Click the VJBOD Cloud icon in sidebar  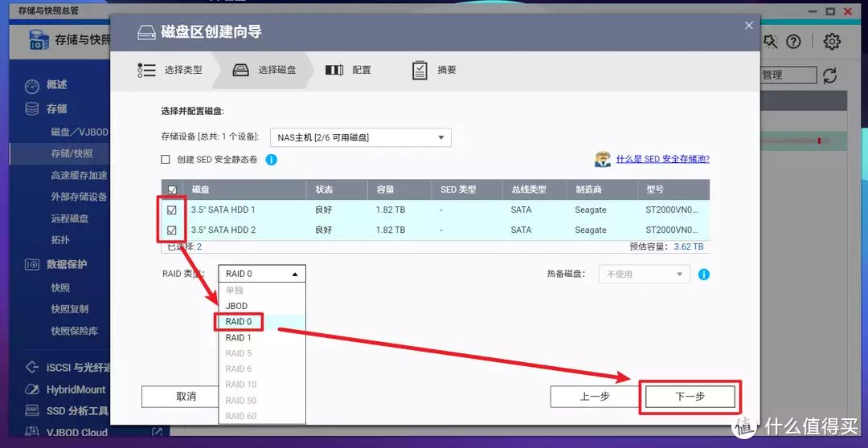(32, 432)
